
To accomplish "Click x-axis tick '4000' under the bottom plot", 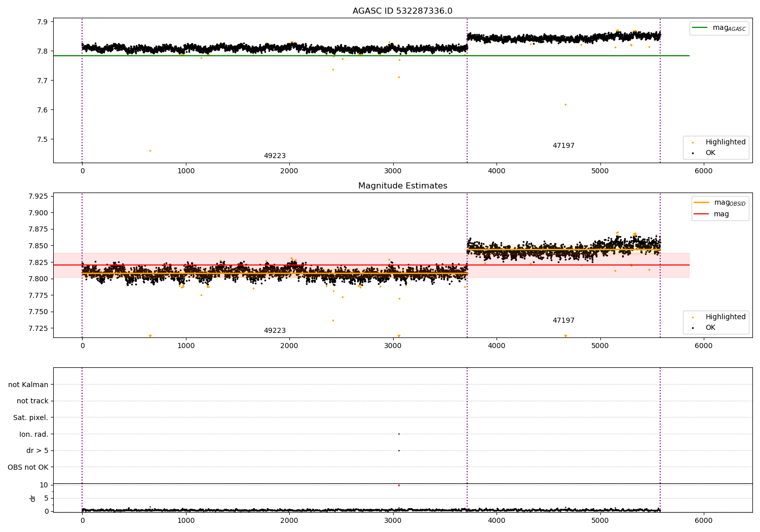I will (x=497, y=521).
